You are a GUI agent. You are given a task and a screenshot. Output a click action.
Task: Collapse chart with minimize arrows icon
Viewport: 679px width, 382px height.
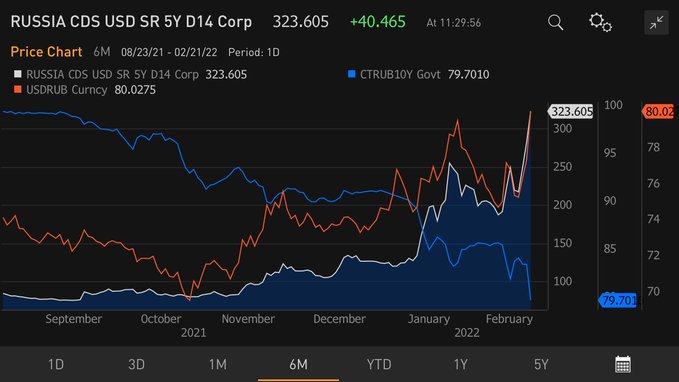pos(656,23)
